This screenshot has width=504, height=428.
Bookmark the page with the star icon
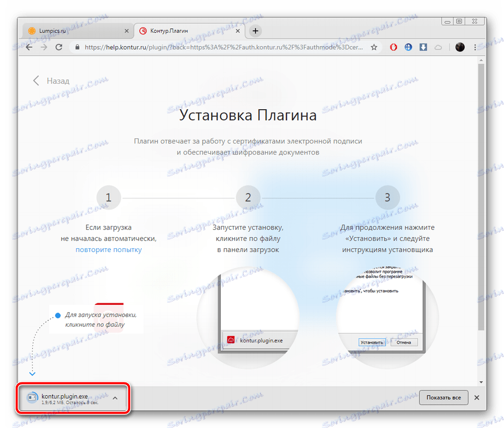click(374, 47)
